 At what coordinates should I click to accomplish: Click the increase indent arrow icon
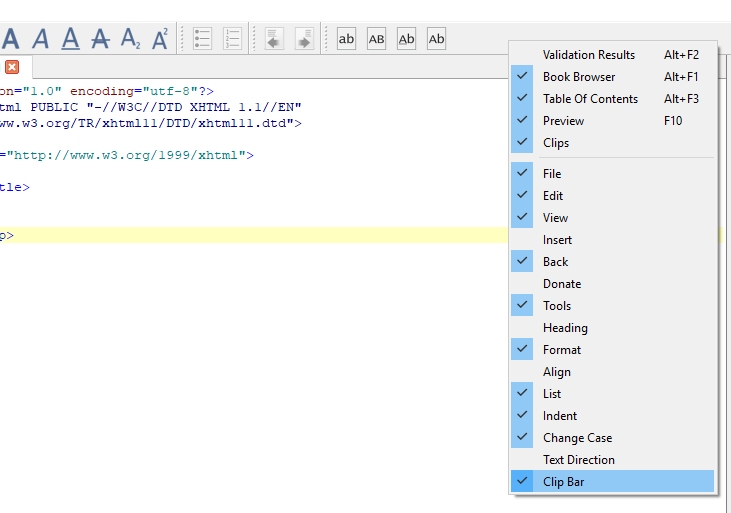(x=304, y=39)
